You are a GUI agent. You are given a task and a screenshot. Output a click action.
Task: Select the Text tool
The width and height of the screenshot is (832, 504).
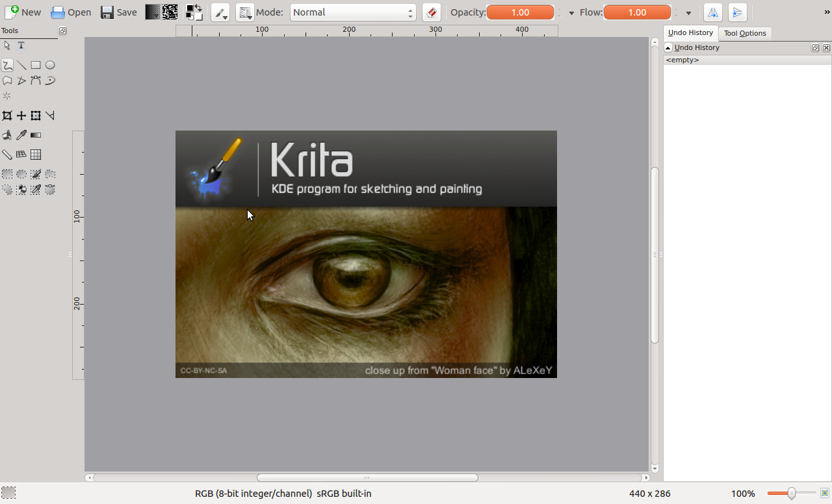pos(21,45)
